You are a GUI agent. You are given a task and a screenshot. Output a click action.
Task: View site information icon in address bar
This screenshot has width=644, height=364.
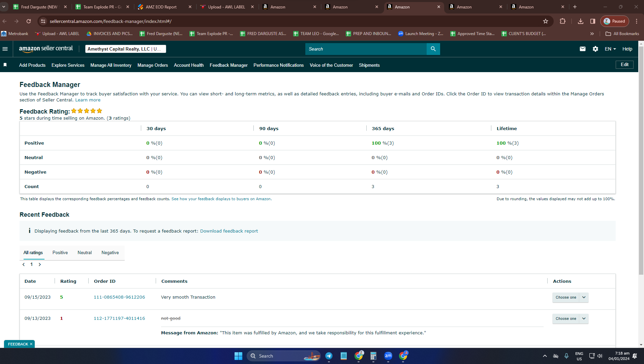[43, 21]
